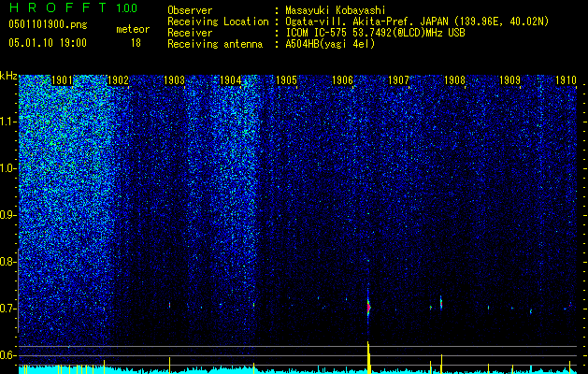Click the 1908 time axis marker
The width and height of the screenshot is (588, 374).
(x=454, y=80)
